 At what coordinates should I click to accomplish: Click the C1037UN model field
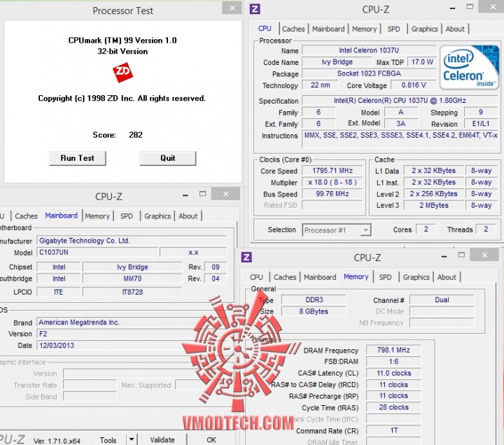point(98,252)
